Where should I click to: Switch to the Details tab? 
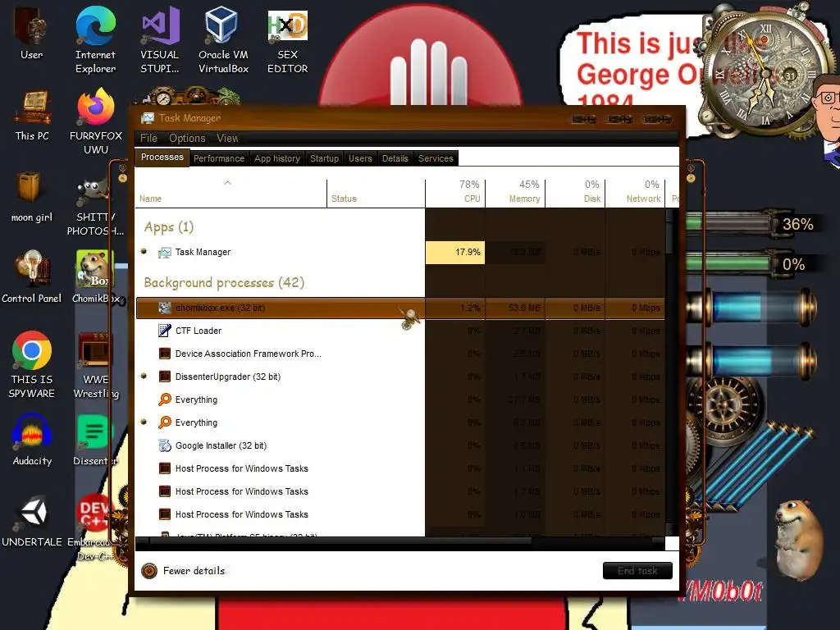[x=395, y=158]
